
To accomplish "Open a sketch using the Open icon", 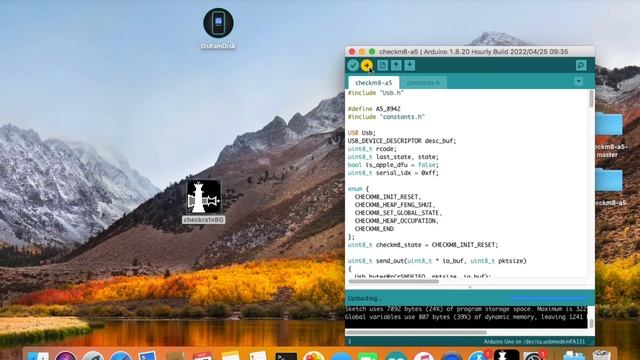I will point(396,65).
